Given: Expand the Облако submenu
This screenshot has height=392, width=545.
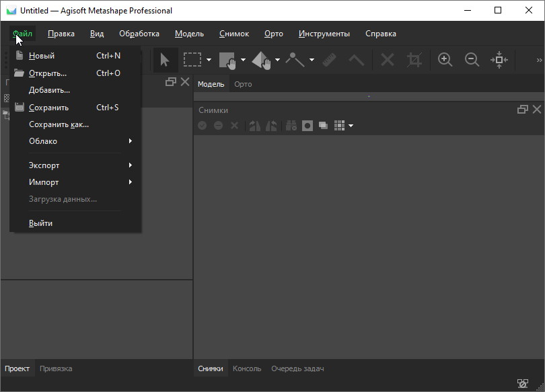Looking at the screenshot, I should pyautogui.click(x=75, y=141).
